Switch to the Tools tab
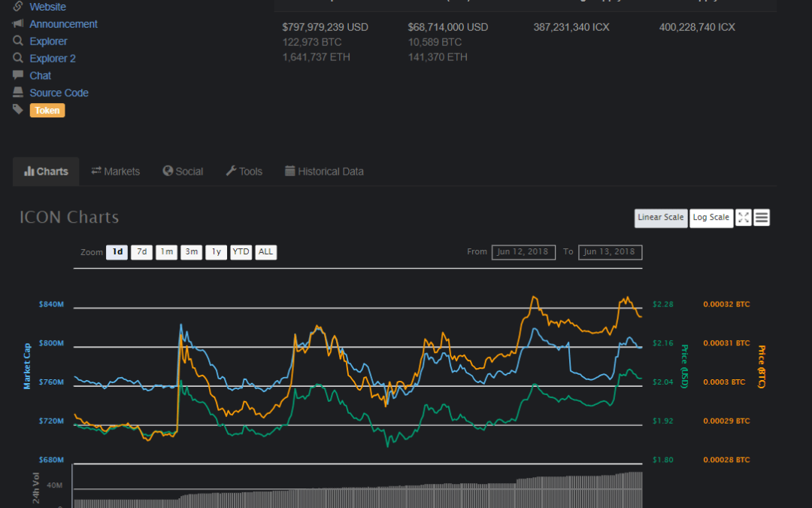 (244, 171)
